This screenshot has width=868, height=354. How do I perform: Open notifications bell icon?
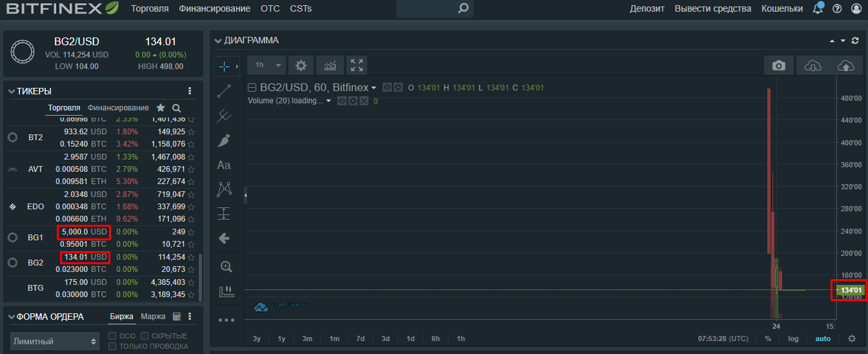pyautogui.click(x=818, y=9)
